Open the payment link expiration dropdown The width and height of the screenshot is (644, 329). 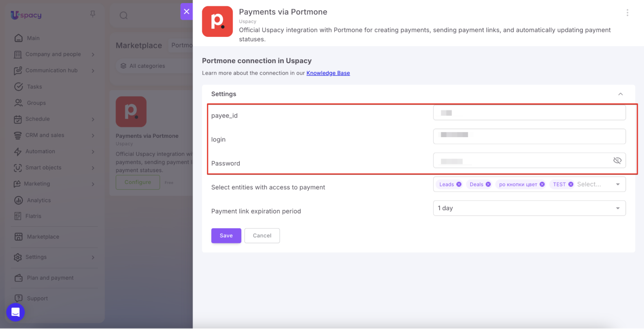[x=529, y=208]
